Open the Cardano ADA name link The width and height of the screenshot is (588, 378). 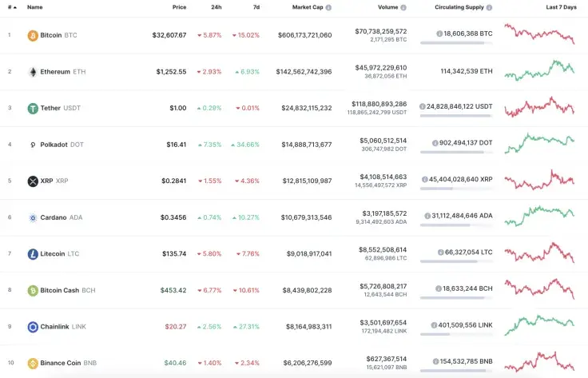62,217
